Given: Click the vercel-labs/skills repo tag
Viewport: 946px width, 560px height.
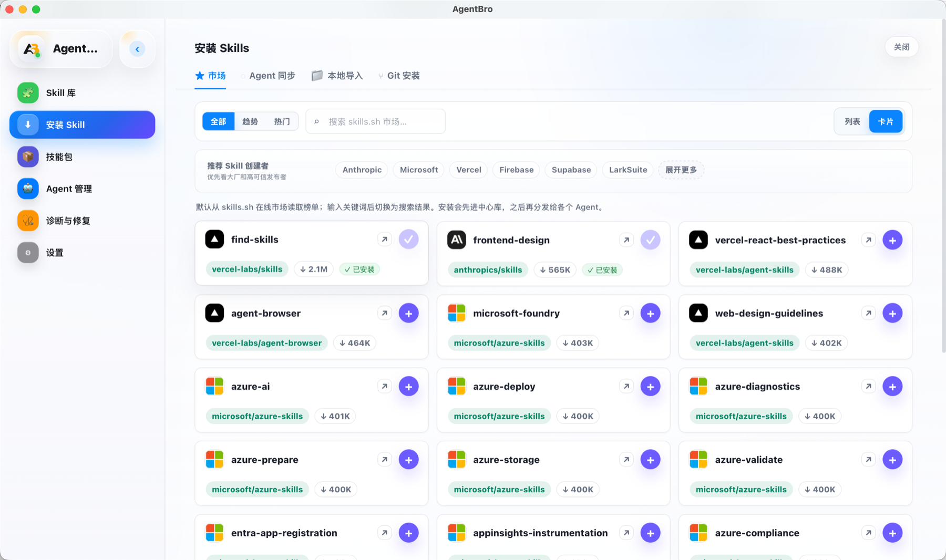Looking at the screenshot, I should tap(247, 269).
